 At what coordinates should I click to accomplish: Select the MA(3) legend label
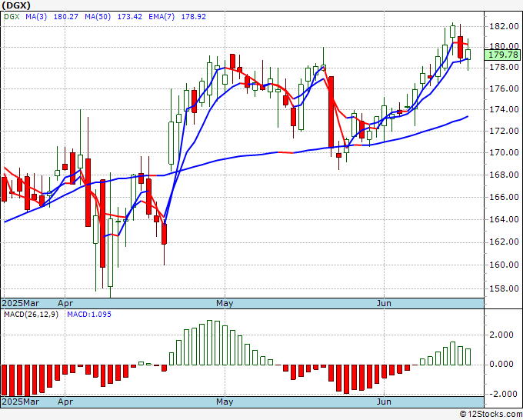(x=36, y=17)
